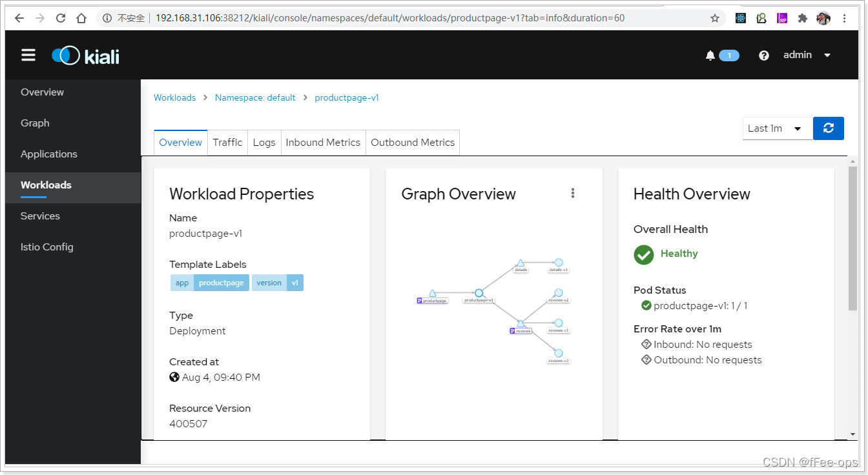868x475 pixels.
Task: Open Services in sidebar
Action: coord(40,216)
